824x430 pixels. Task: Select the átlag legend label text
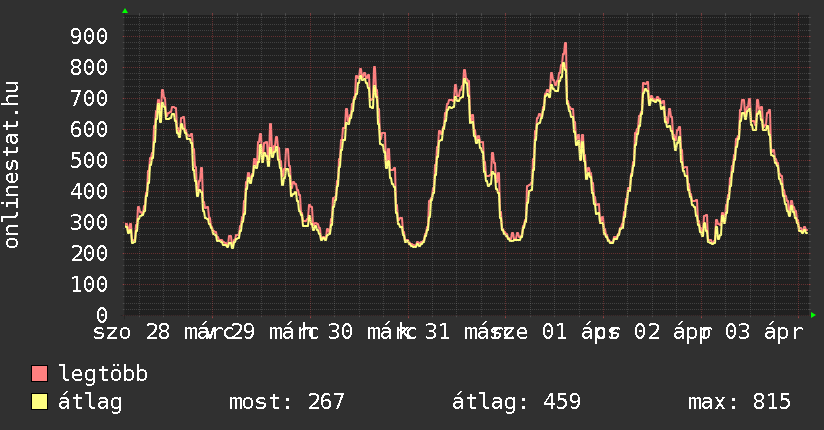[90, 402]
